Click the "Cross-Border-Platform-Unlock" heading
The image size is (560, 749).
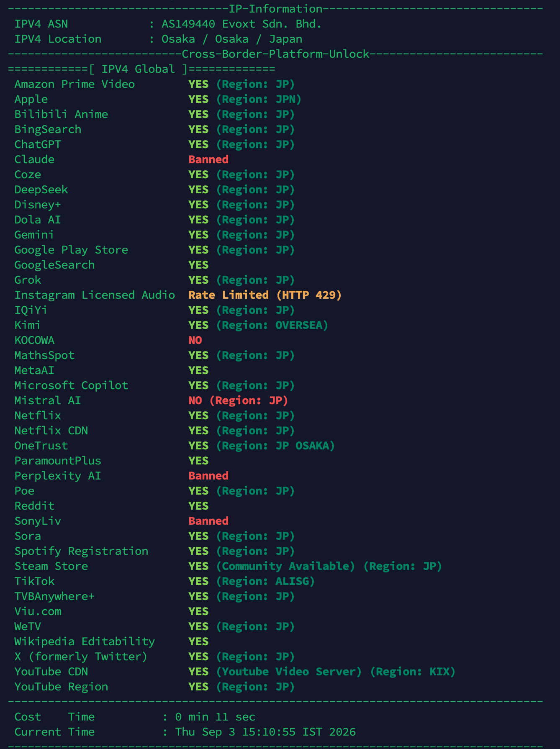click(275, 54)
